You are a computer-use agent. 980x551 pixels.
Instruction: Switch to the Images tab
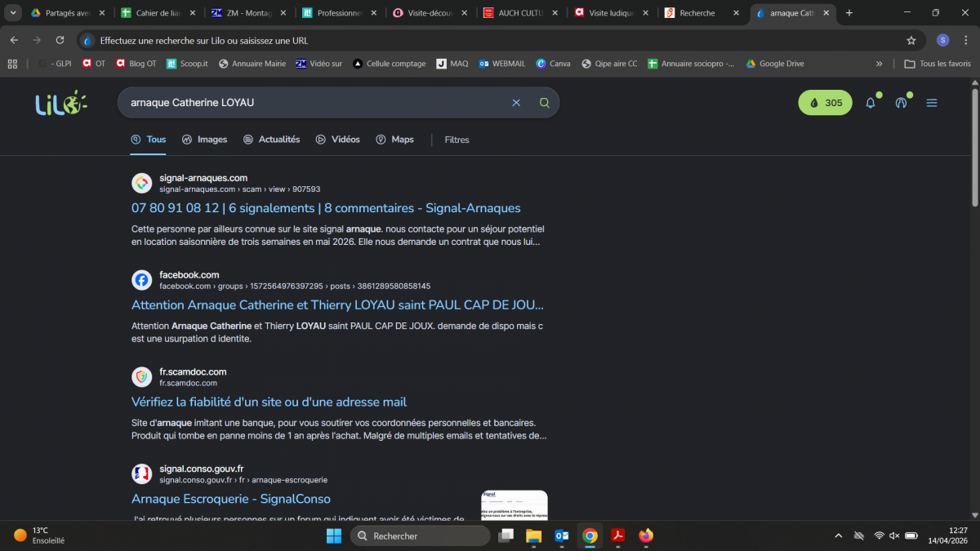pos(204,140)
